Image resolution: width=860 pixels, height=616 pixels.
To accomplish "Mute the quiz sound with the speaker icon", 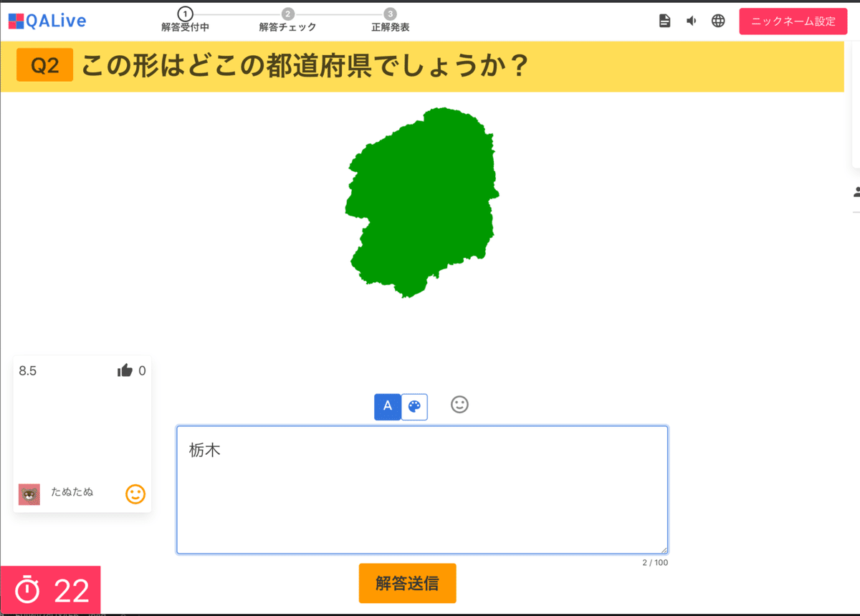I will coord(691,21).
